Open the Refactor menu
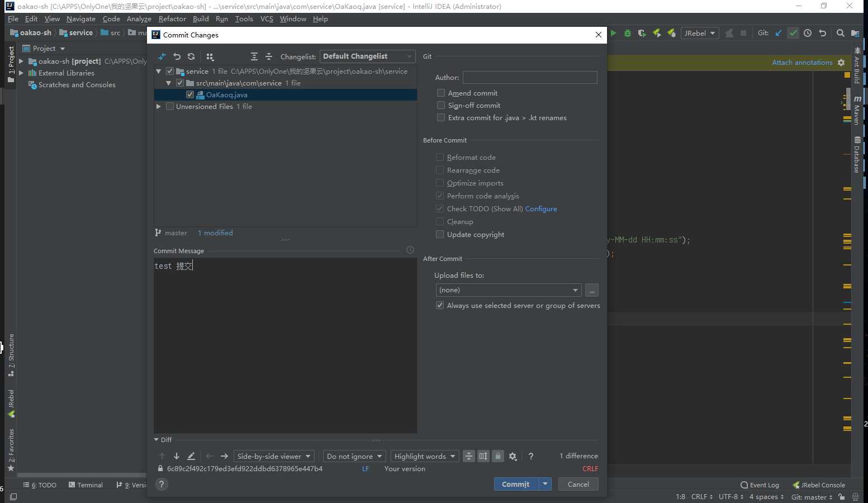This screenshot has height=503, width=868. pos(172,19)
